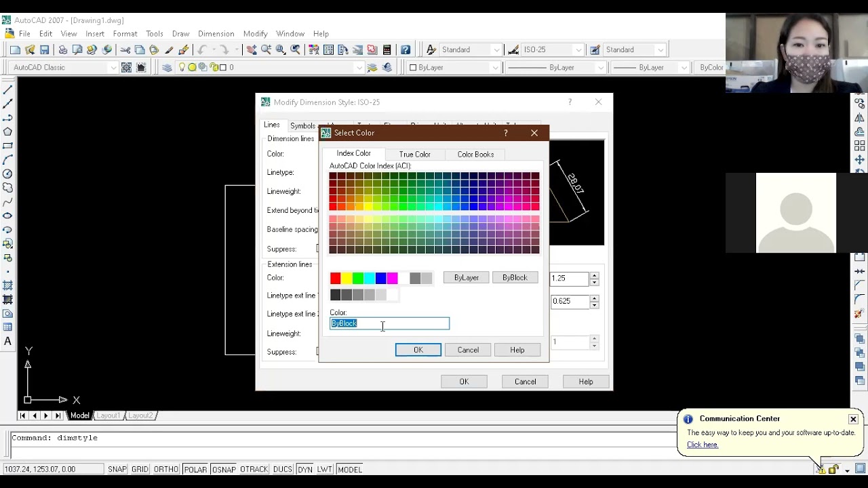Open the Layer Properties Manager icon
Screen dimensions: 868x488
[x=167, y=67]
